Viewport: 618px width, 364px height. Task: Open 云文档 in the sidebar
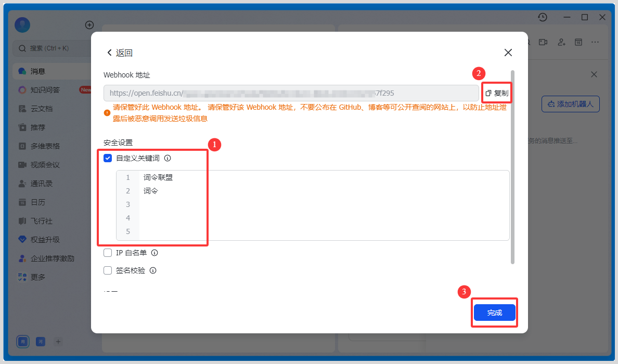(x=42, y=109)
